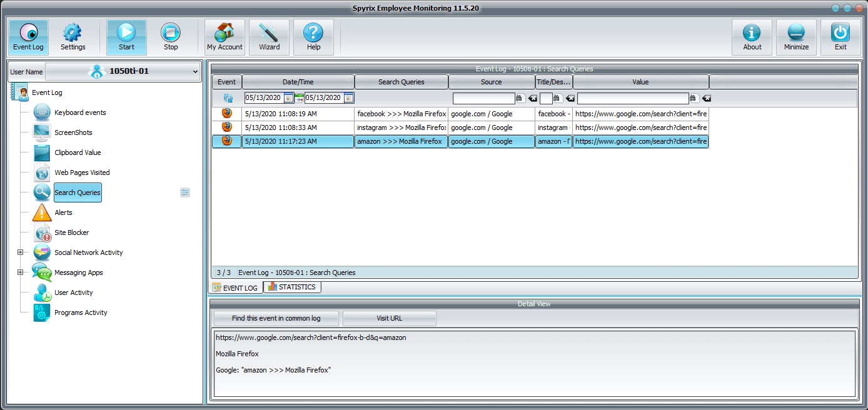868x410 pixels.
Task: Sort by the Date/Time column header
Action: (x=298, y=82)
